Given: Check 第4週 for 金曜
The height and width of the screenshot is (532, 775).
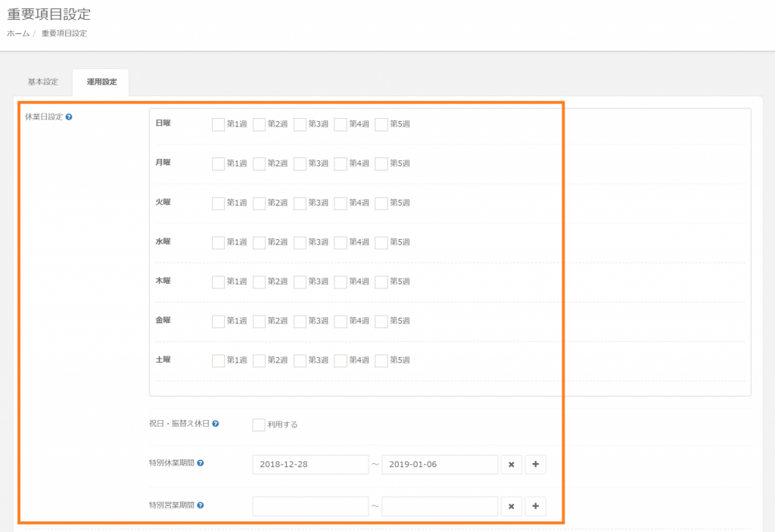Looking at the screenshot, I should point(341,321).
